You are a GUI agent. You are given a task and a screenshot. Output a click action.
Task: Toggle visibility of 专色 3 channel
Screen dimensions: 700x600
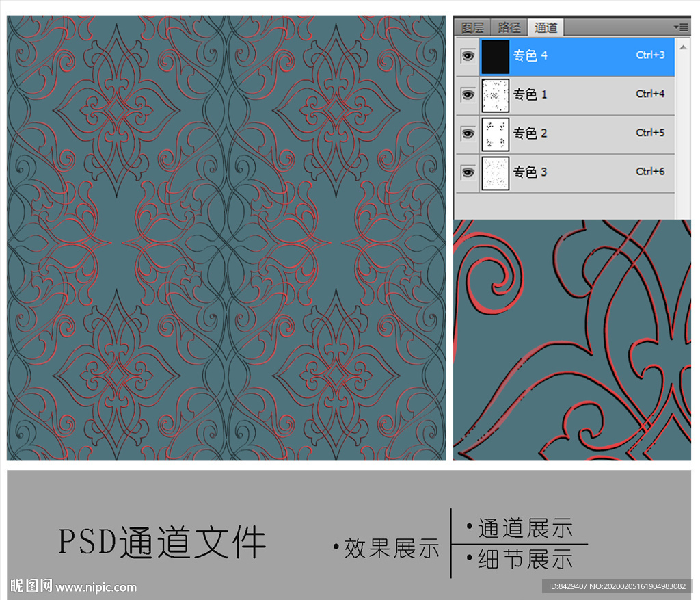pos(468,172)
